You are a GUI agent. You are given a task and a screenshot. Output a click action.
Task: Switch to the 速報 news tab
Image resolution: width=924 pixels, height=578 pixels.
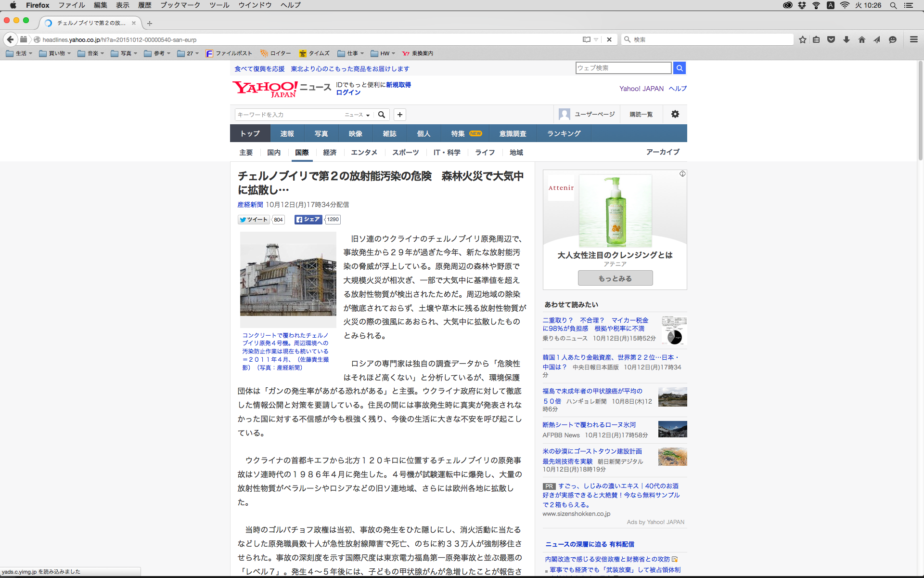point(287,133)
